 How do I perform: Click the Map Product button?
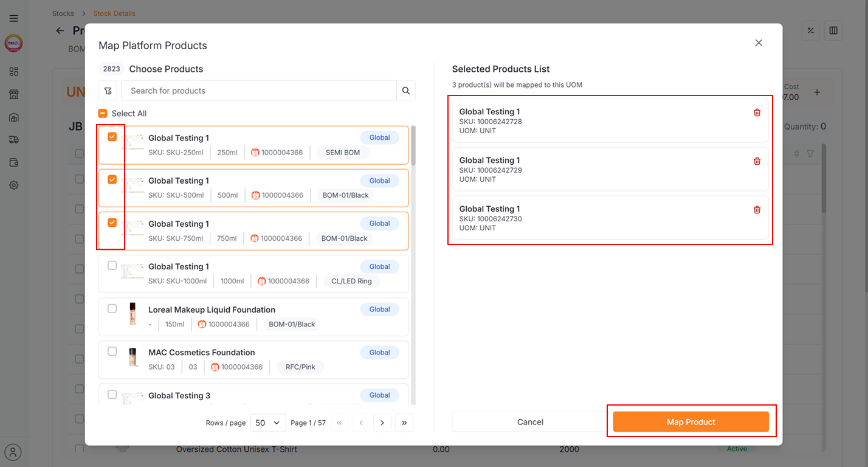click(691, 422)
